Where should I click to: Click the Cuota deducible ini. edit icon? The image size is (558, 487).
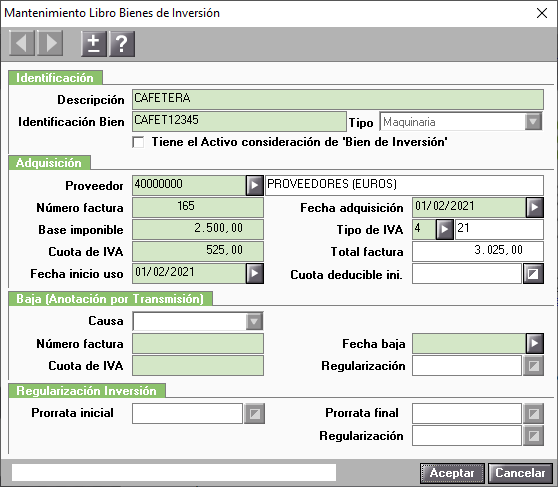click(533, 273)
